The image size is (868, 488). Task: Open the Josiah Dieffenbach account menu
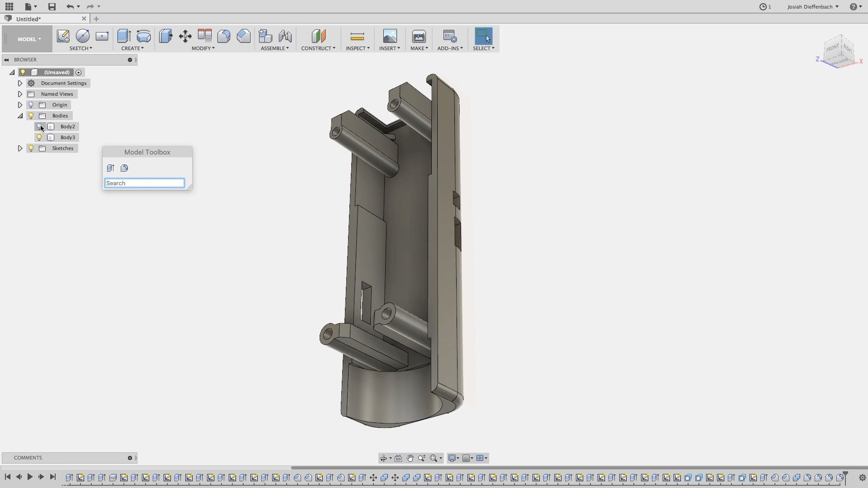click(x=813, y=7)
